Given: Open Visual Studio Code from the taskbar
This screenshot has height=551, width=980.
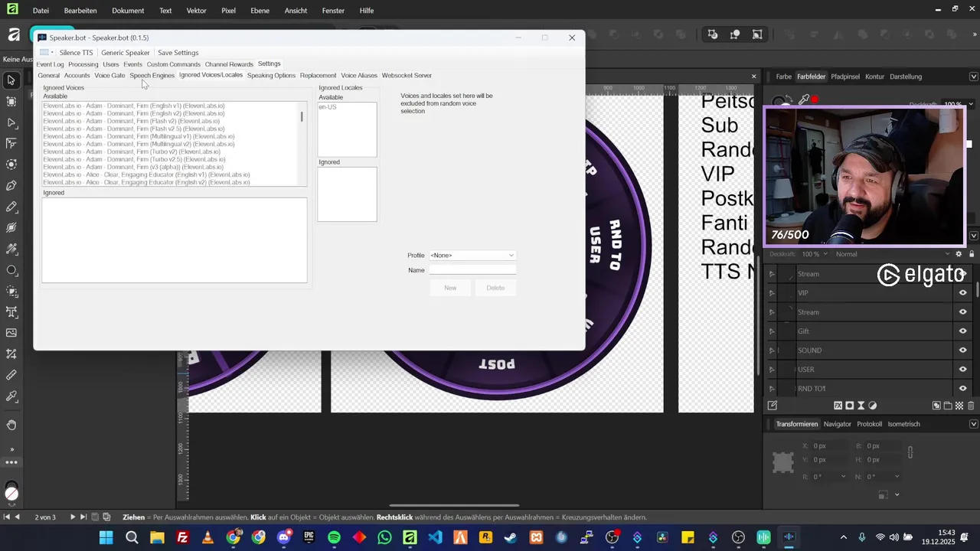Looking at the screenshot, I should (x=435, y=537).
